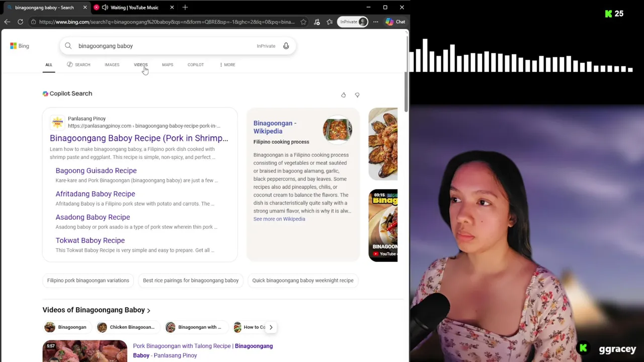This screenshot has width=644, height=362.
Task: Reload the Bing page
Action: tap(20, 22)
